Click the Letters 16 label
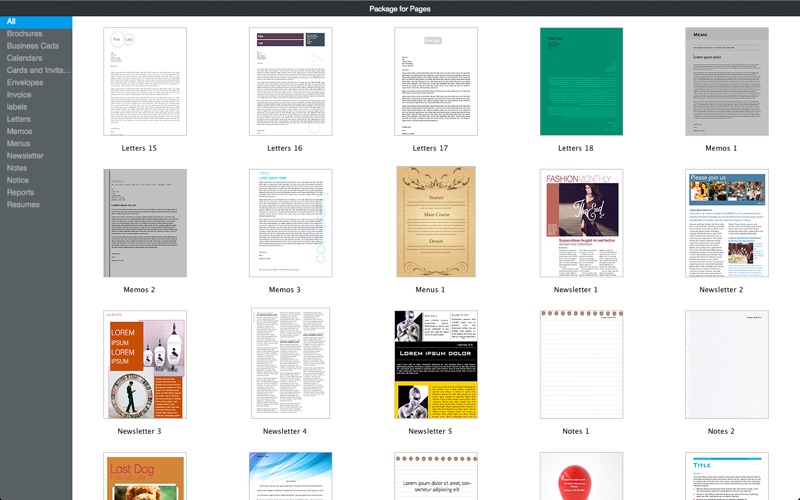 click(285, 148)
